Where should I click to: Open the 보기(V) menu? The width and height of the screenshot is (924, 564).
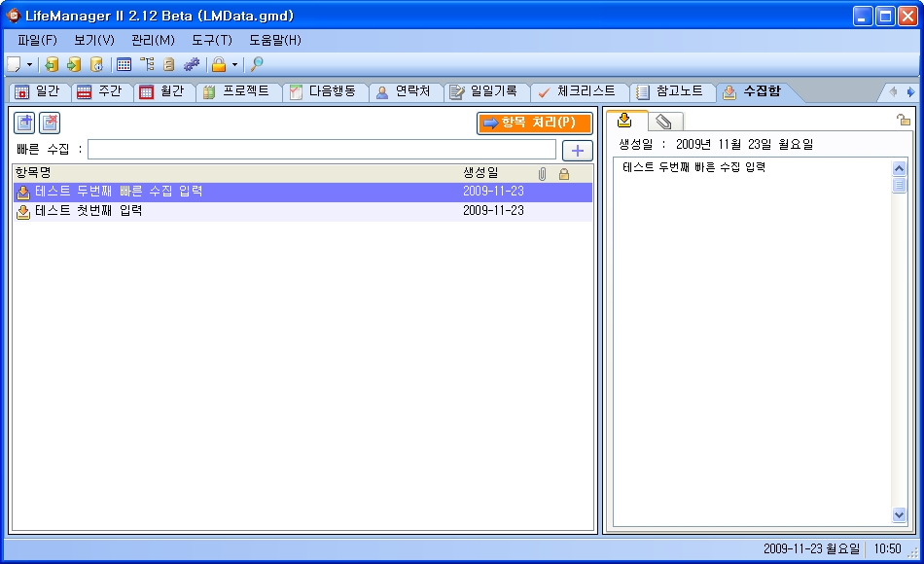94,40
